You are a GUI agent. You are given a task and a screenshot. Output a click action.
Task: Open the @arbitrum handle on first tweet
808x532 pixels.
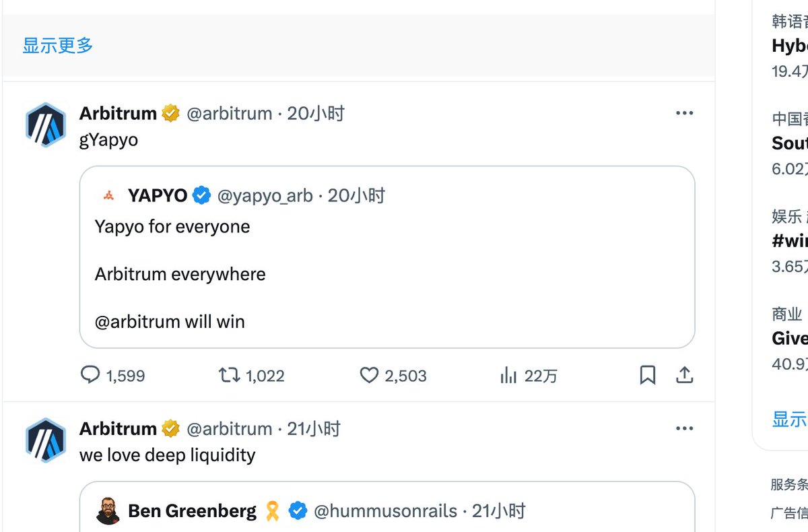[229, 113]
